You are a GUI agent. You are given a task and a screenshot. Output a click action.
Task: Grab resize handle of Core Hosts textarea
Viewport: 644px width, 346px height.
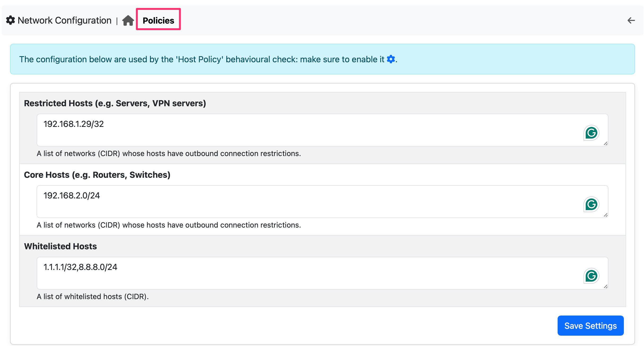tap(606, 215)
